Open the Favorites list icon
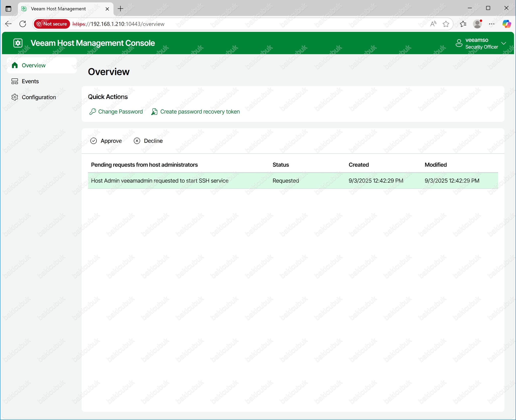Viewport: 516px width, 420px height. click(463, 24)
